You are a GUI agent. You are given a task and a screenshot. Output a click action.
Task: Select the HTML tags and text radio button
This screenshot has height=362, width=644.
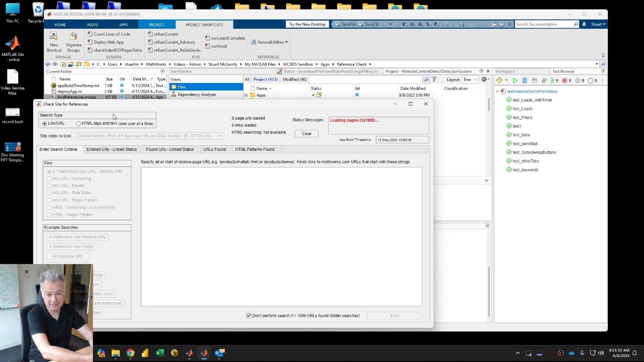(x=78, y=124)
